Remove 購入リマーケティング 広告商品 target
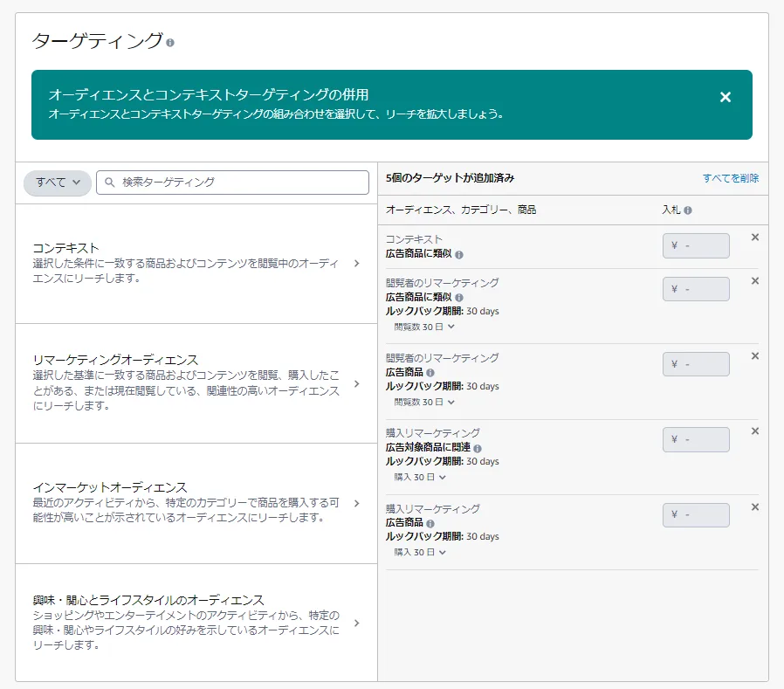 tap(755, 507)
